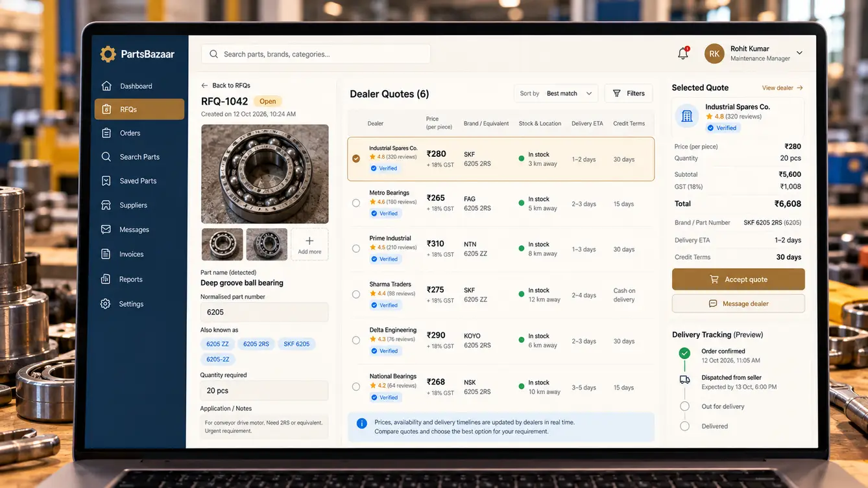Select the National Bearings quote radio button

(x=356, y=387)
